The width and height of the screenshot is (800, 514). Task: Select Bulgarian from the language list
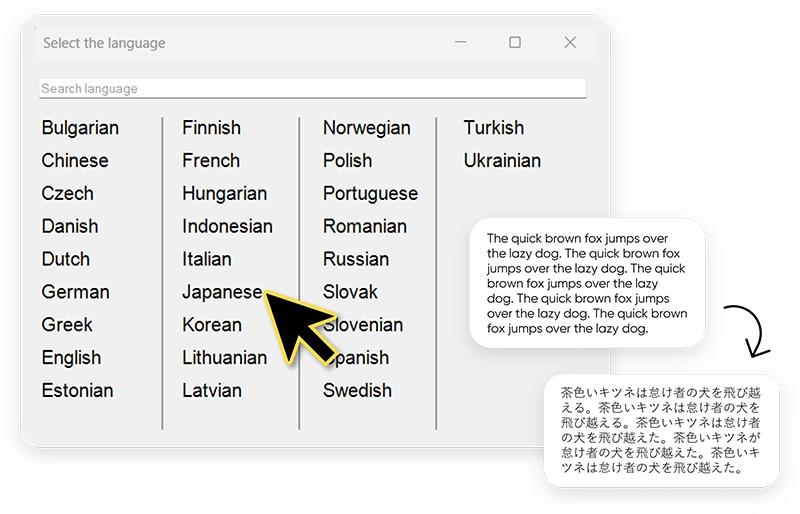pyautogui.click(x=80, y=128)
